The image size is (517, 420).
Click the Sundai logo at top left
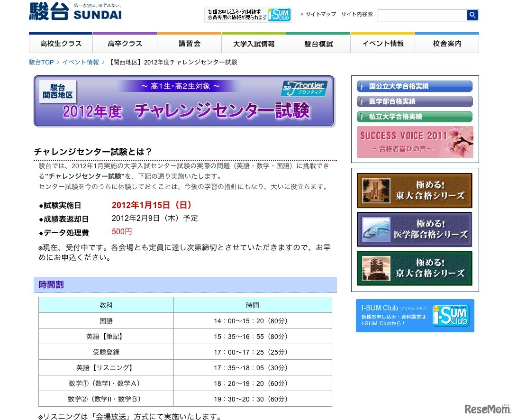(x=75, y=12)
